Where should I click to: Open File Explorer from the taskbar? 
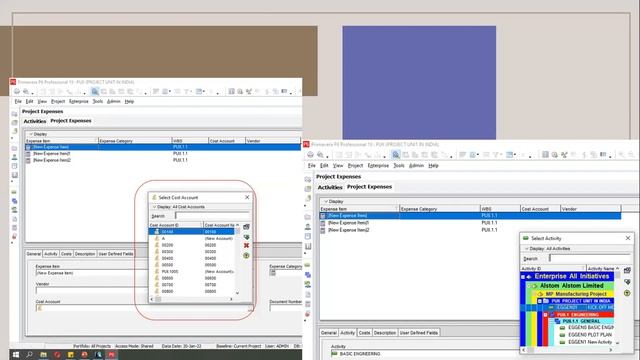point(43,355)
